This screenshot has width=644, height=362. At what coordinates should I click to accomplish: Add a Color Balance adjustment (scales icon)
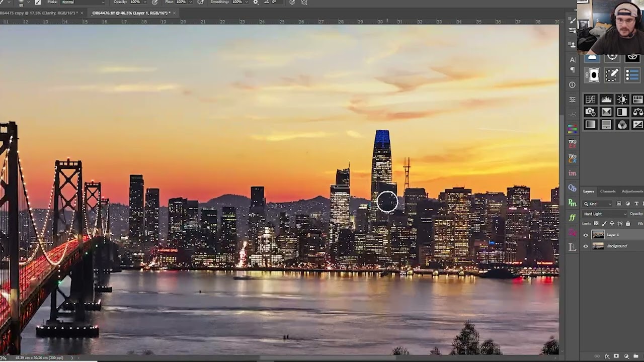coord(638,112)
